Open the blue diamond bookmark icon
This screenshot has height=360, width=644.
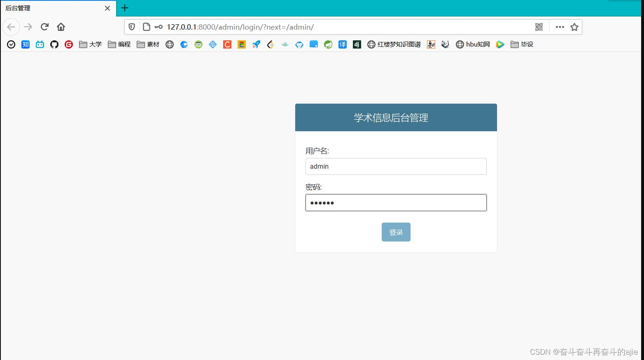[213, 44]
